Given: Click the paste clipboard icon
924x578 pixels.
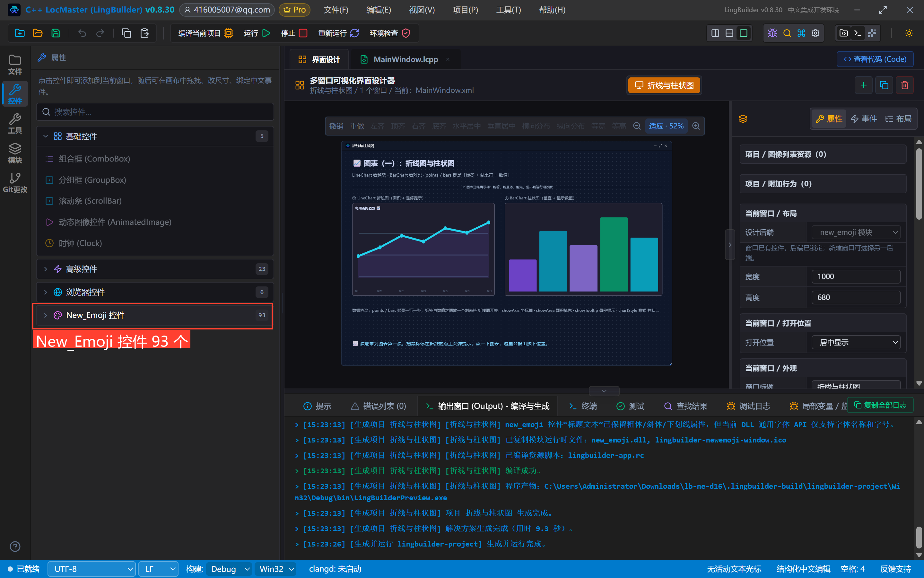Looking at the screenshot, I should pos(144,33).
